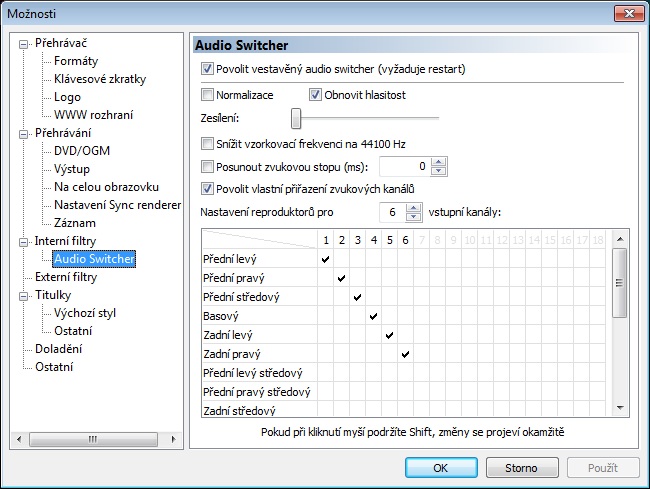Click the speaker matrix scroll down arrow
This screenshot has width=650, height=489.
click(620, 408)
